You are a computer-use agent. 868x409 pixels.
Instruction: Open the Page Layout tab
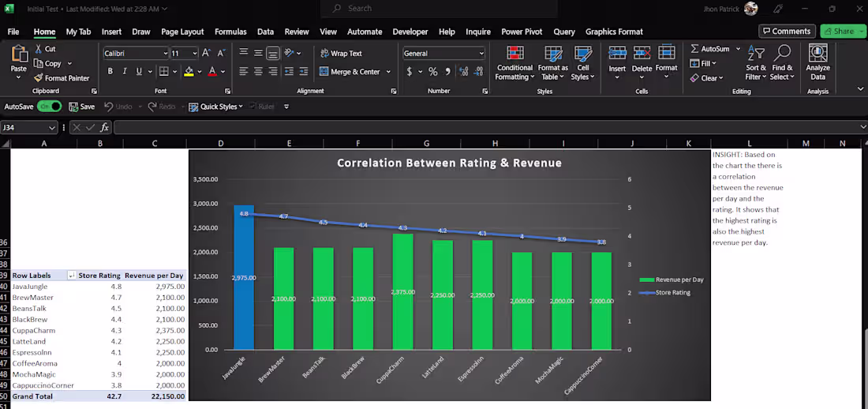coord(183,32)
